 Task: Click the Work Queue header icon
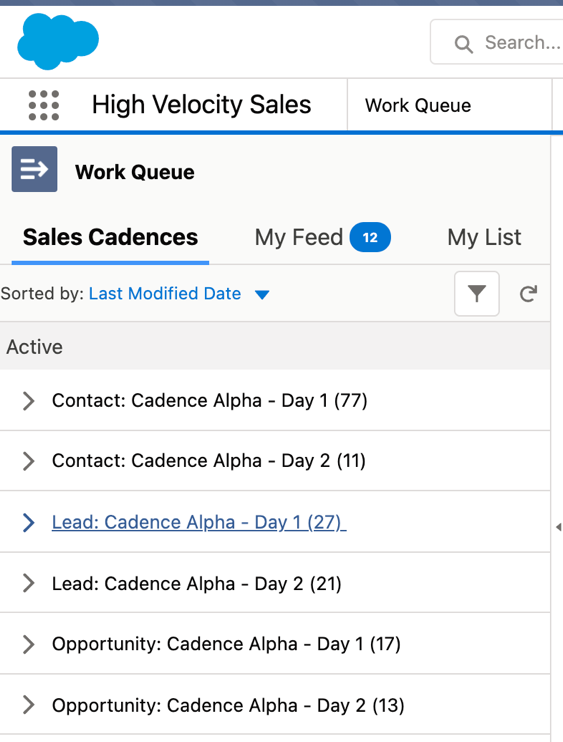click(35, 169)
